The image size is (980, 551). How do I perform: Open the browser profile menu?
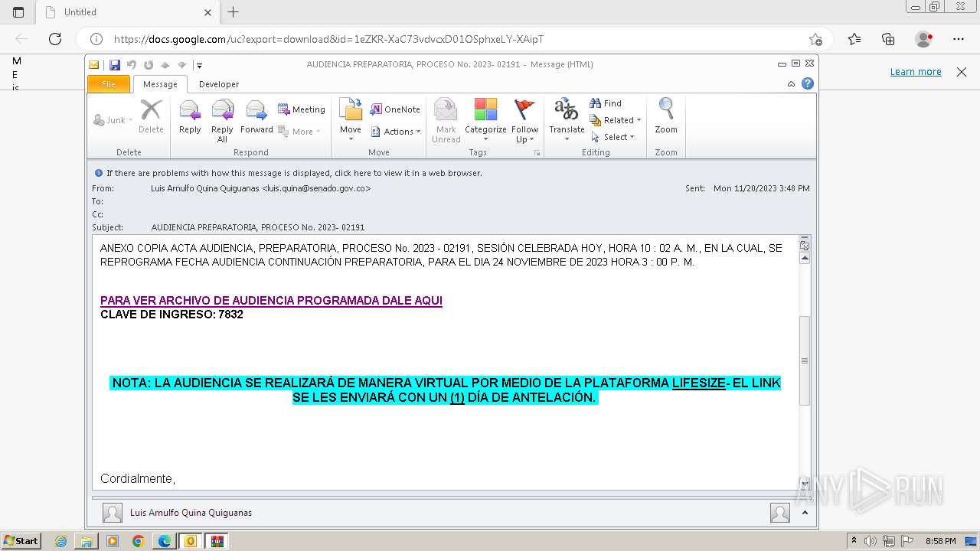pyautogui.click(x=924, y=39)
